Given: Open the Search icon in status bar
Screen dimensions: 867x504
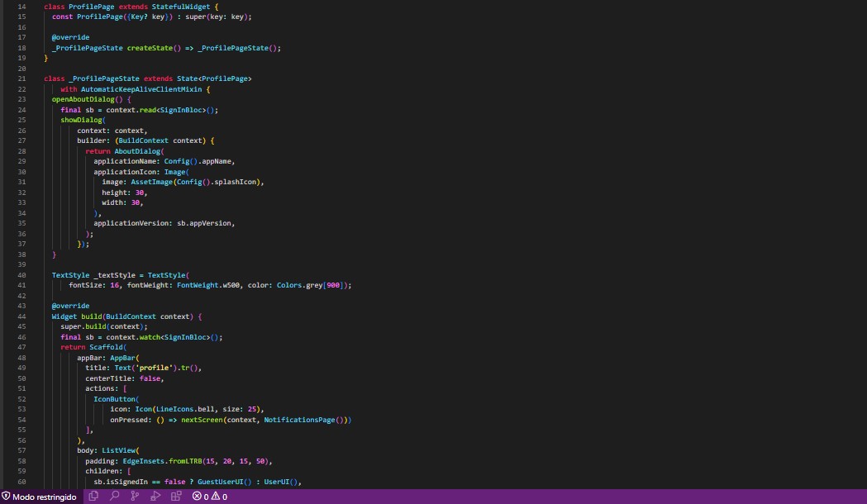Looking at the screenshot, I should pos(114,497).
